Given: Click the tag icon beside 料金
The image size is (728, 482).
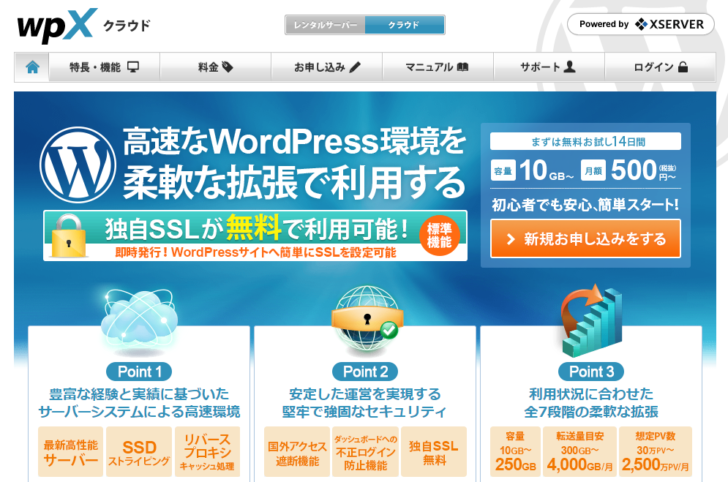Looking at the screenshot, I should pyautogui.click(x=228, y=67).
